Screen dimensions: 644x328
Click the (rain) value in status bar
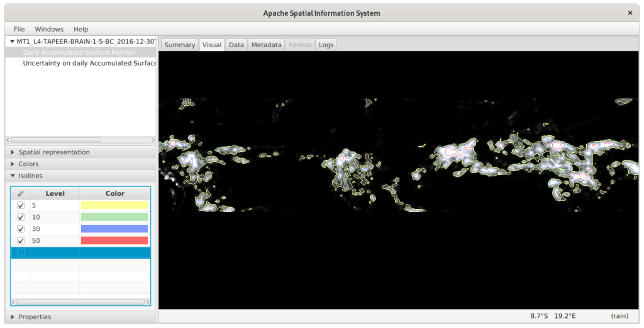tap(619, 316)
